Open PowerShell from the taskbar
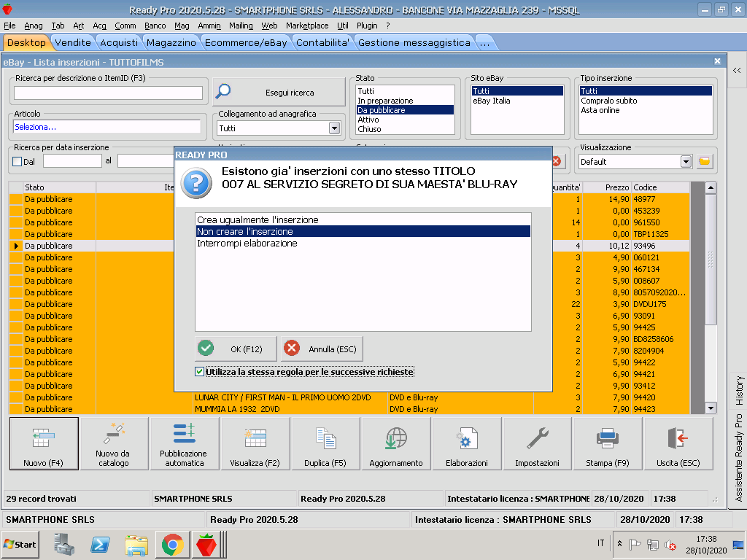The width and height of the screenshot is (747, 560). 100,544
